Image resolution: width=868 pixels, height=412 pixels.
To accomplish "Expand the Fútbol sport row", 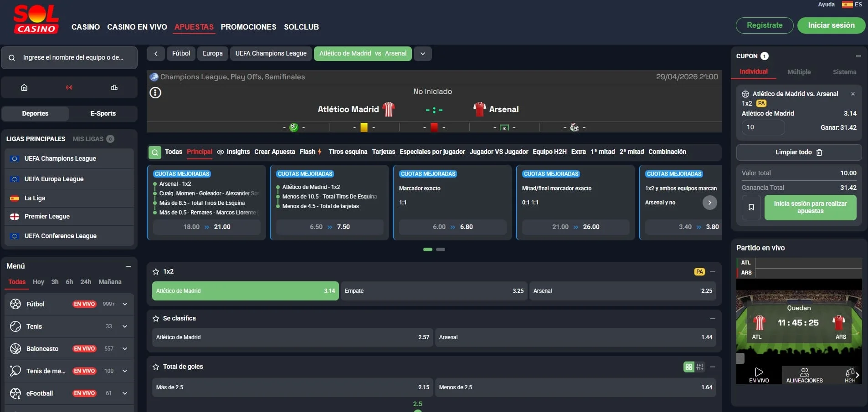I will (x=125, y=304).
